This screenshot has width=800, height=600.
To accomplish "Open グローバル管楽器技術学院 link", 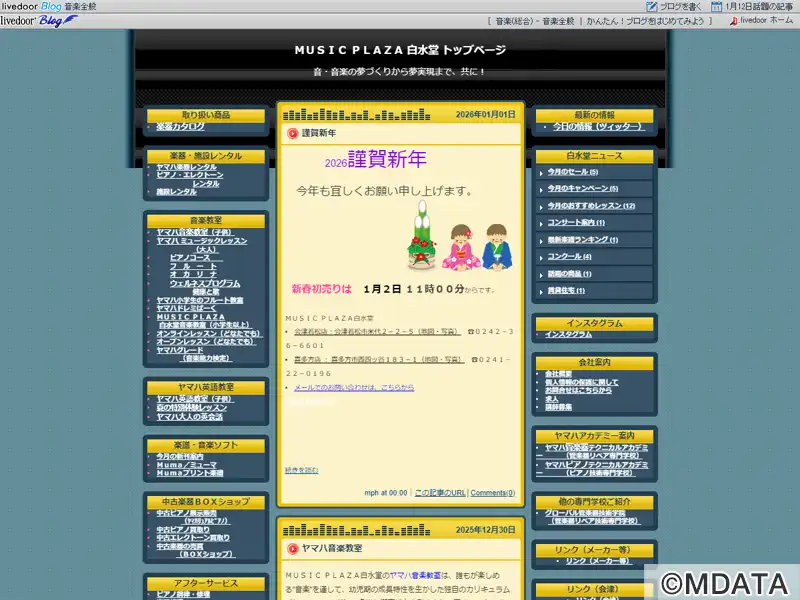I will 592,517.
